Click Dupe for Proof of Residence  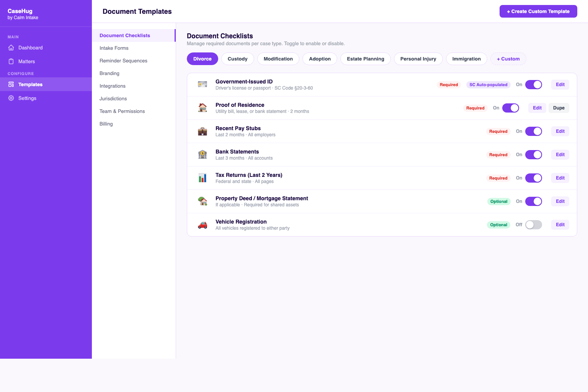pyautogui.click(x=559, y=108)
